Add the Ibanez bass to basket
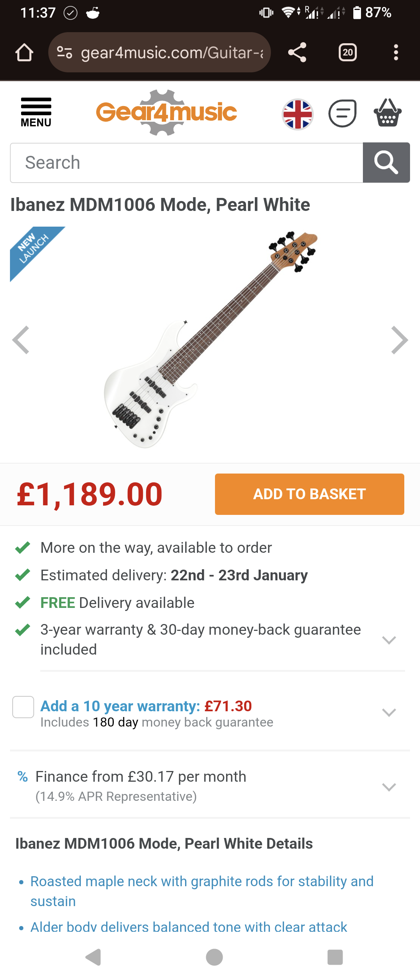 click(309, 494)
